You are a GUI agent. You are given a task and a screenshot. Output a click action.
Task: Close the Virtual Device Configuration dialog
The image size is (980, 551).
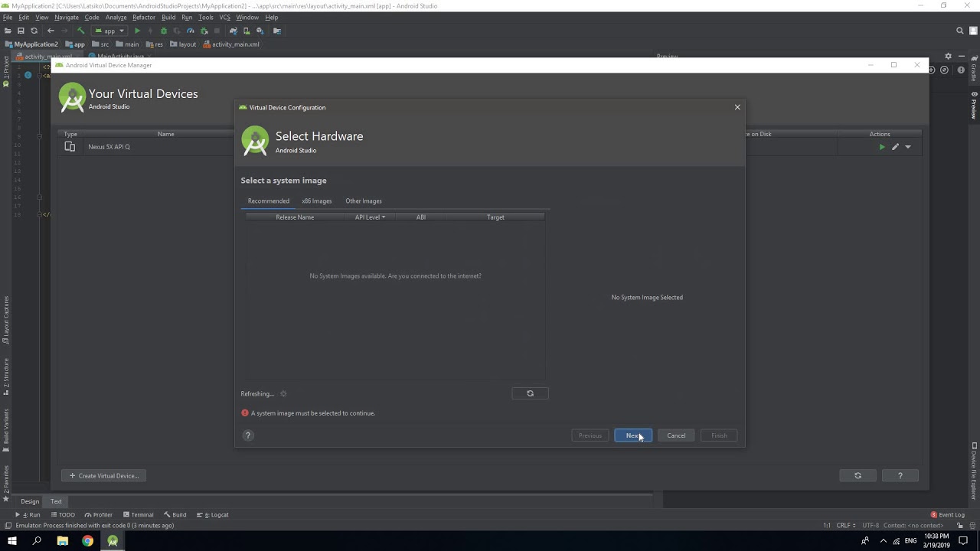click(737, 107)
